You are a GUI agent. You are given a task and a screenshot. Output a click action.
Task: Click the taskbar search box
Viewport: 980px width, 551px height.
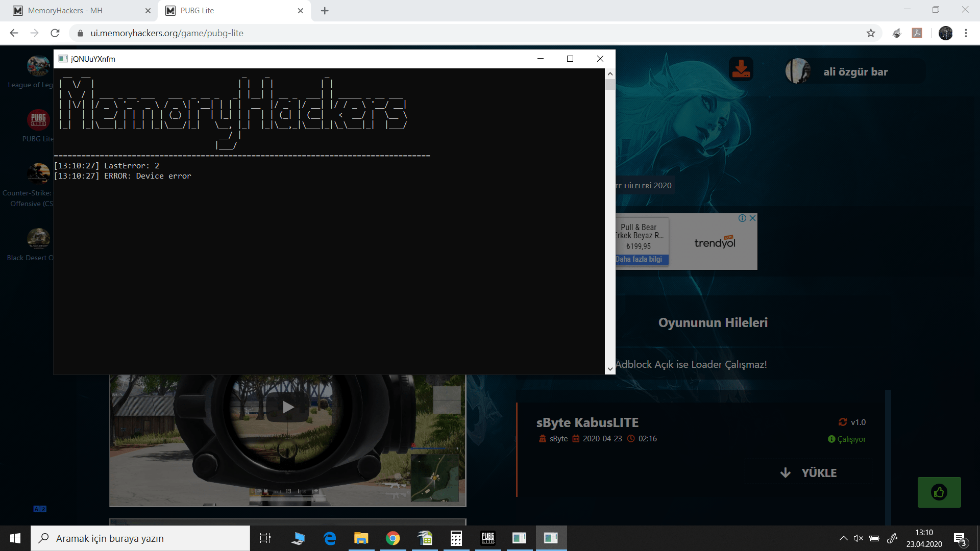(140, 538)
